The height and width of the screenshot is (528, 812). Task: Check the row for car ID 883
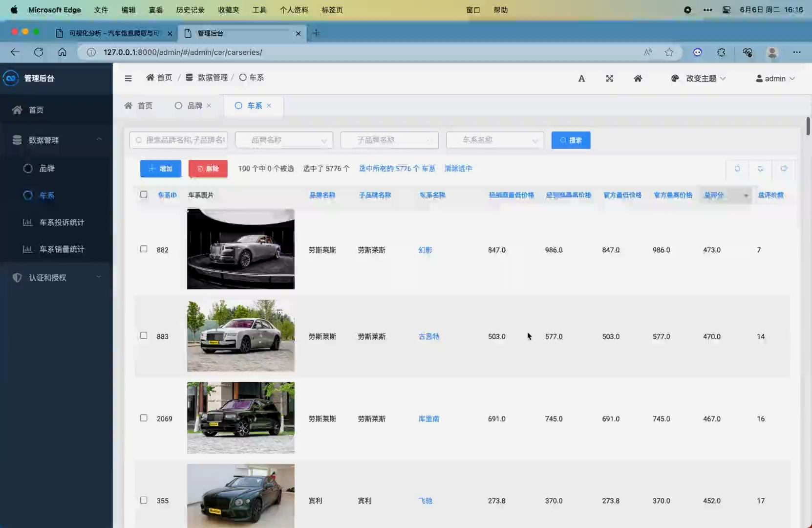(144, 336)
